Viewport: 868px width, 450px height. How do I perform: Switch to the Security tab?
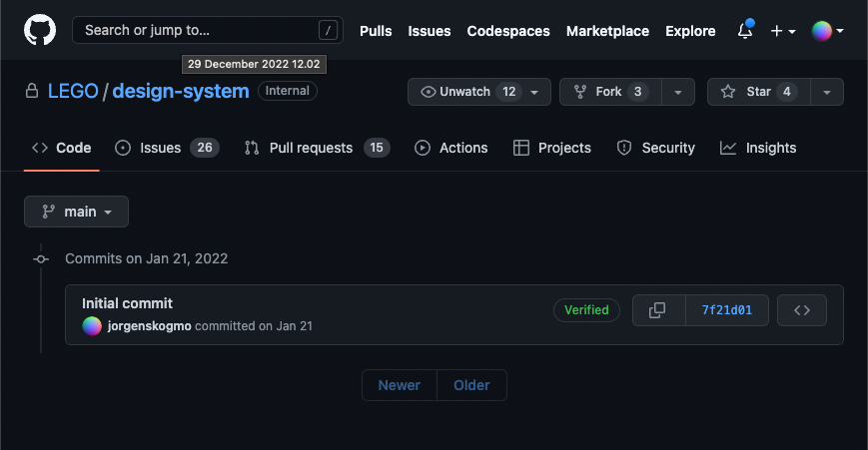point(655,148)
